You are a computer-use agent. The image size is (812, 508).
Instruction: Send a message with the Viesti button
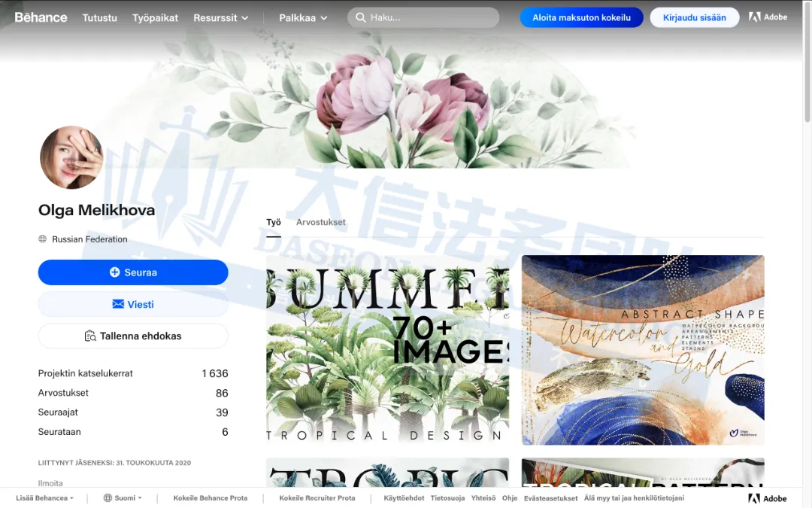click(x=133, y=304)
